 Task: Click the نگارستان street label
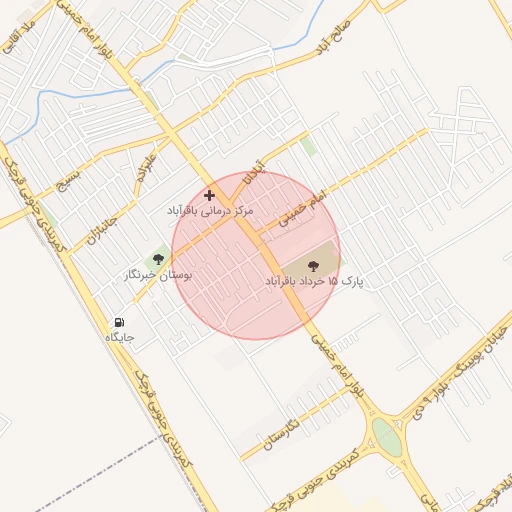click(282, 434)
